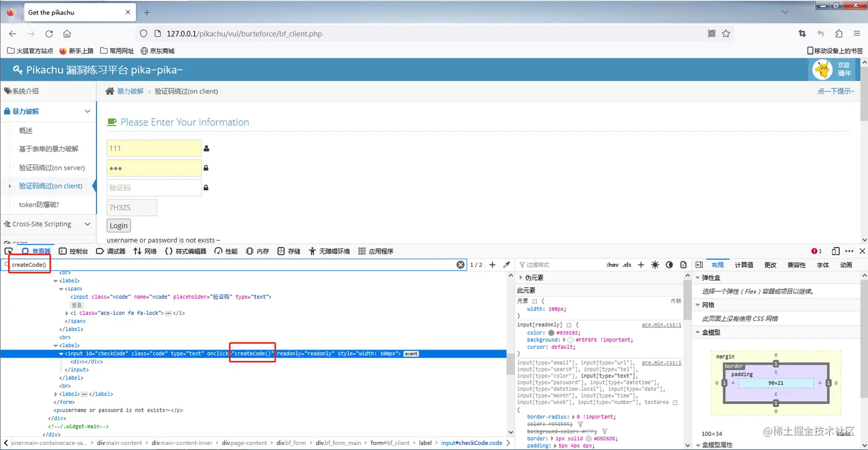
Task: Click the Pikachu user avatar
Action: [823, 70]
